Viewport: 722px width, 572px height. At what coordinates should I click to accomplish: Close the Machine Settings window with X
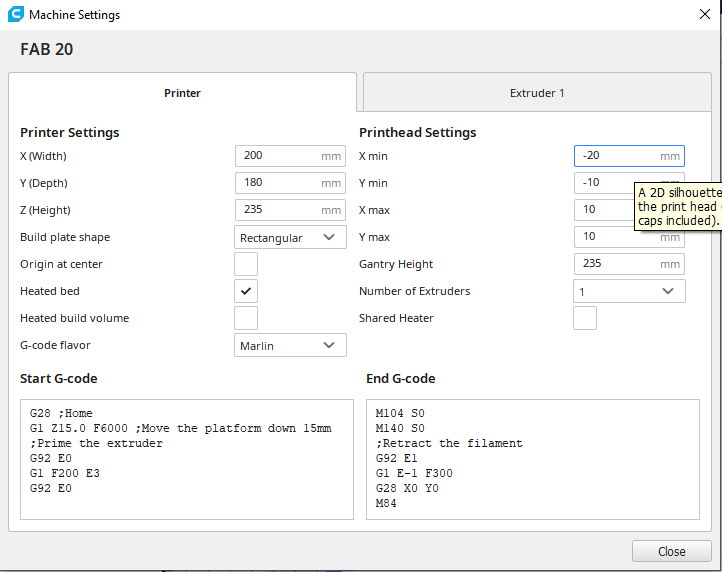tap(703, 14)
